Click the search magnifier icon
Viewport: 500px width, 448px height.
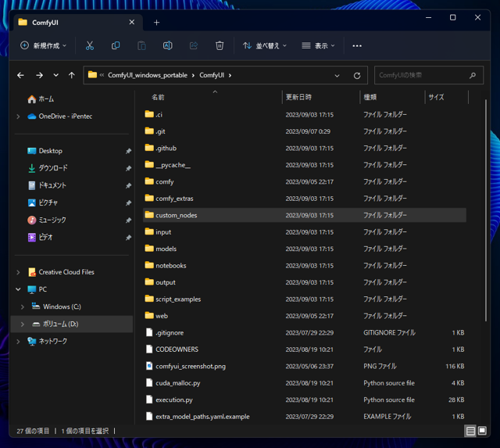(473, 75)
